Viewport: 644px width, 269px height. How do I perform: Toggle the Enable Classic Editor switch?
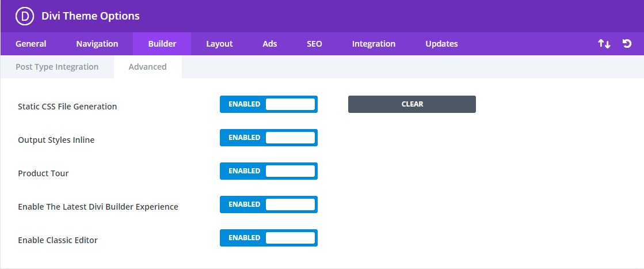(x=269, y=238)
